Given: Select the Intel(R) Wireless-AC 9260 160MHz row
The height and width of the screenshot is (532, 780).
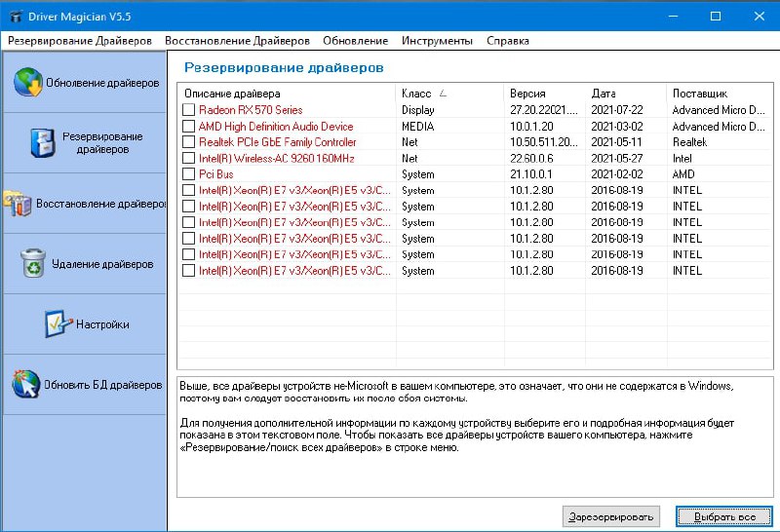Looking at the screenshot, I should pyautogui.click(x=276, y=159).
